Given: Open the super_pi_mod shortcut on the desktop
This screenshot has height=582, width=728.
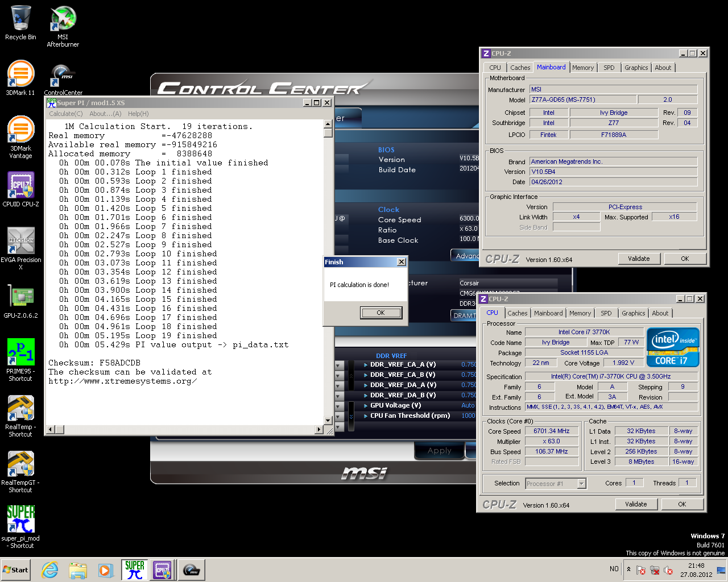Looking at the screenshot, I should [20, 527].
